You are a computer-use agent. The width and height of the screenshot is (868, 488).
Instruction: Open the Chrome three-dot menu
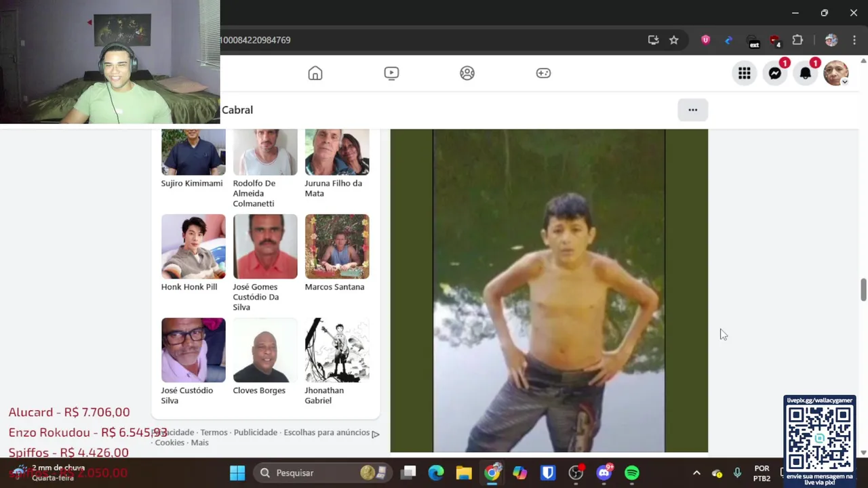click(x=853, y=40)
